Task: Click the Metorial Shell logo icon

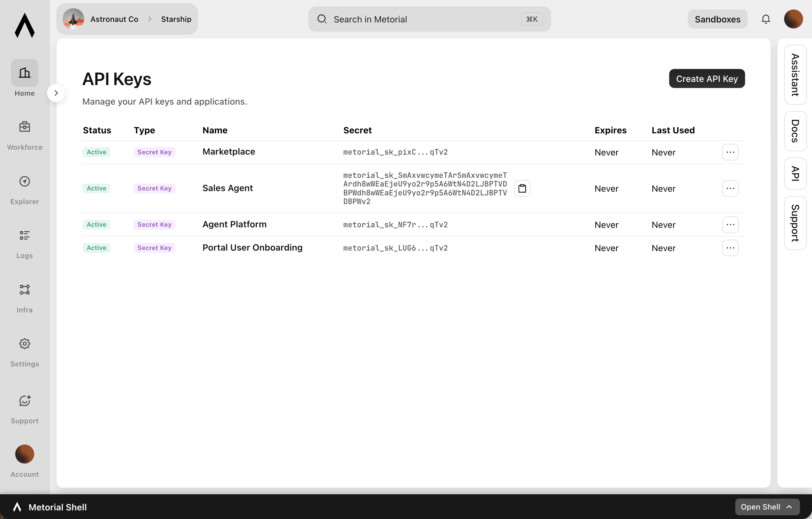Action: (x=17, y=507)
